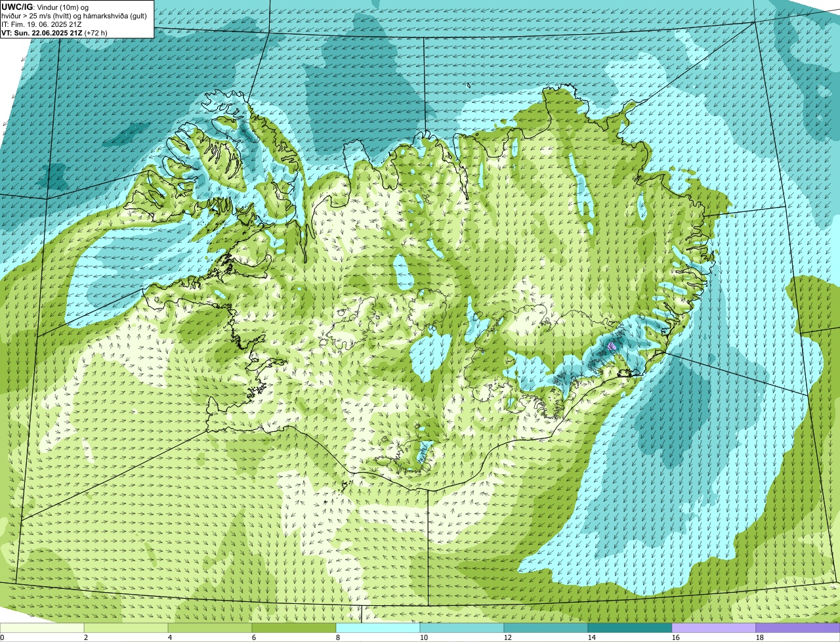Click the legend tick label "16"

(676, 637)
